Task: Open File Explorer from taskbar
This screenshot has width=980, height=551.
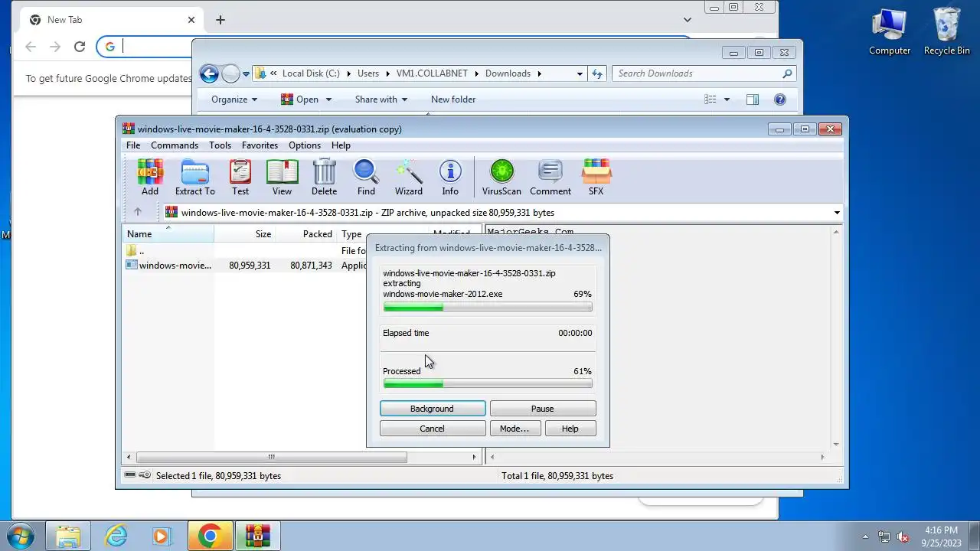Action: point(68,536)
